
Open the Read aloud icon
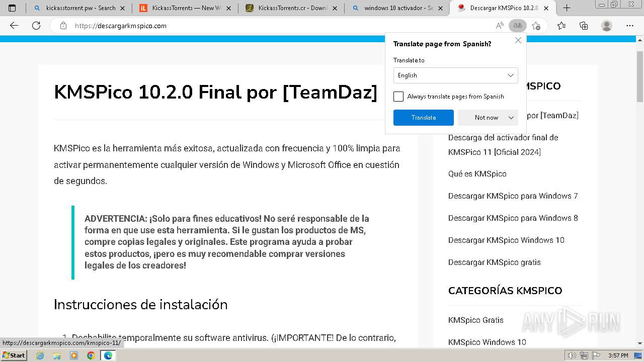tap(500, 26)
